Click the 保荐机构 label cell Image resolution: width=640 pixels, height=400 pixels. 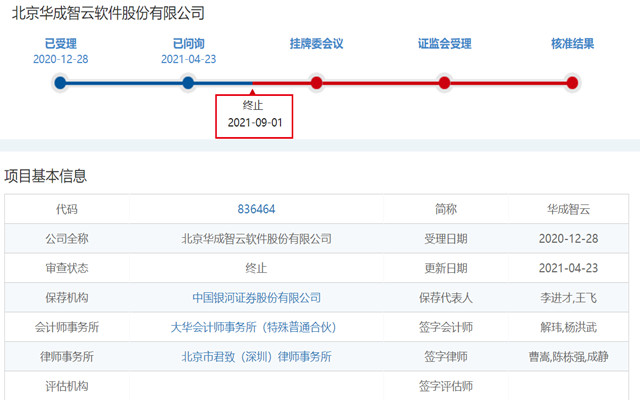[x=67, y=298]
